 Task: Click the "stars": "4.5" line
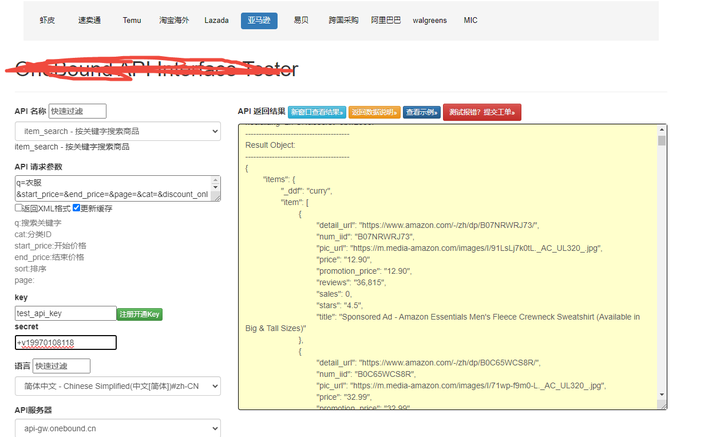pos(340,305)
